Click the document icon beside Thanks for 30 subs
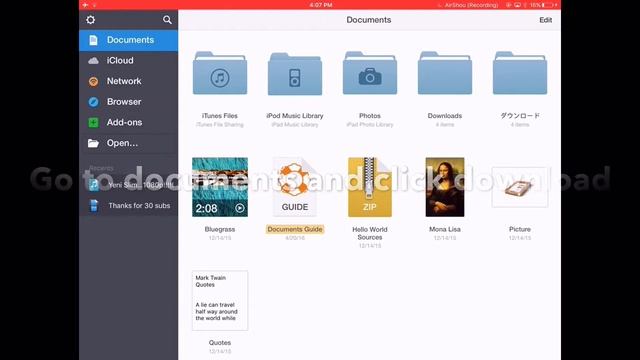This screenshot has height=360, width=640. [94, 206]
